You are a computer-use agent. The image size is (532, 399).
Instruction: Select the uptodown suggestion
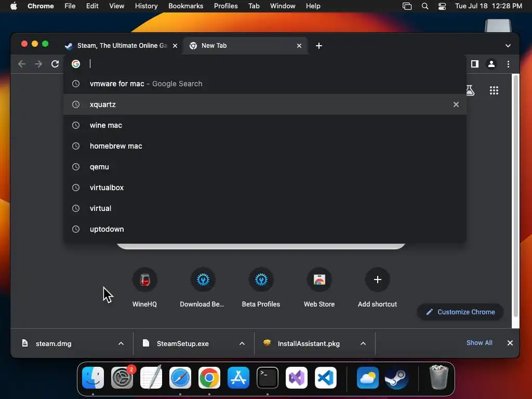click(264, 229)
